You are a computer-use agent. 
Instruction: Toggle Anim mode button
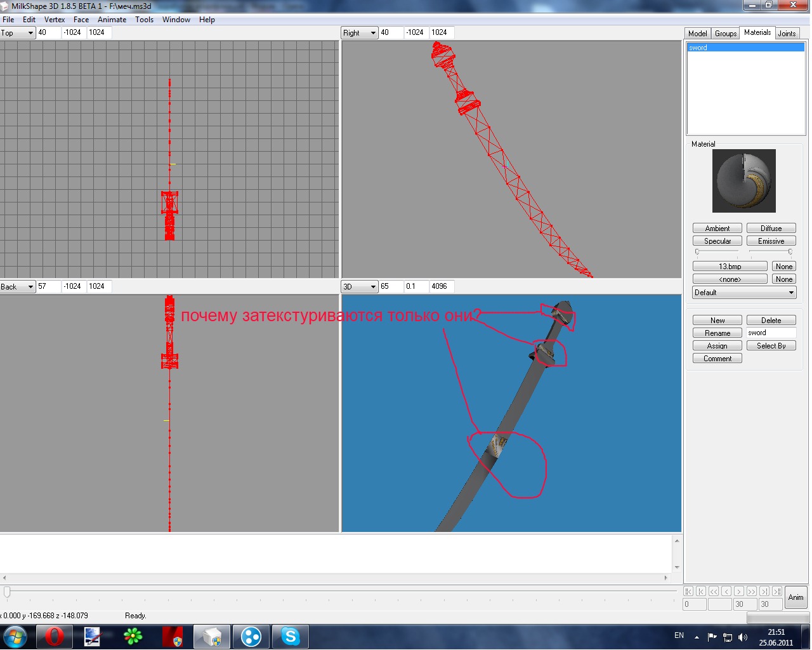796,597
